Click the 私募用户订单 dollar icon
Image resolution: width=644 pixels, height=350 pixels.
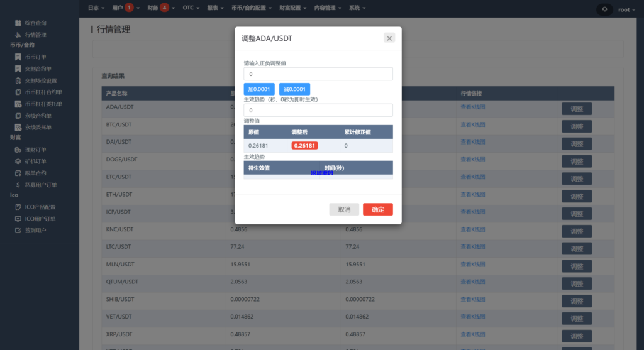coord(18,185)
